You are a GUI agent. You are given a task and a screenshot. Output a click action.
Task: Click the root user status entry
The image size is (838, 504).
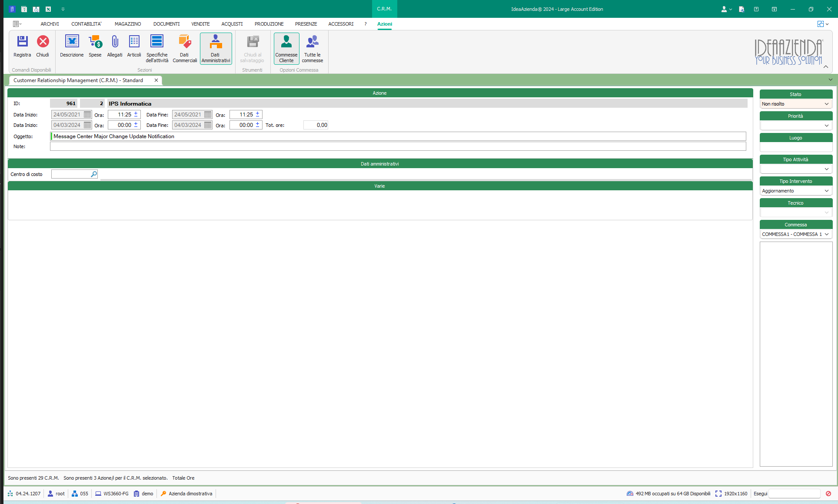click(x=56, y=494)
